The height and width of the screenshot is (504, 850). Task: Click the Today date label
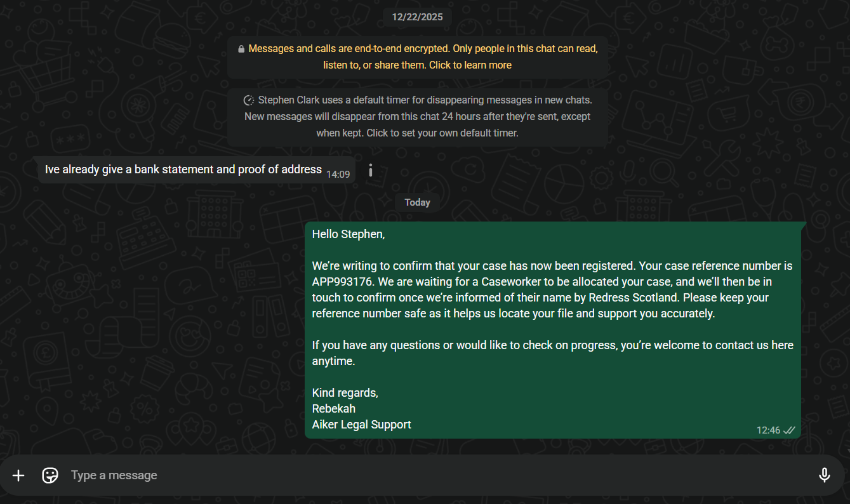[417, 202]
